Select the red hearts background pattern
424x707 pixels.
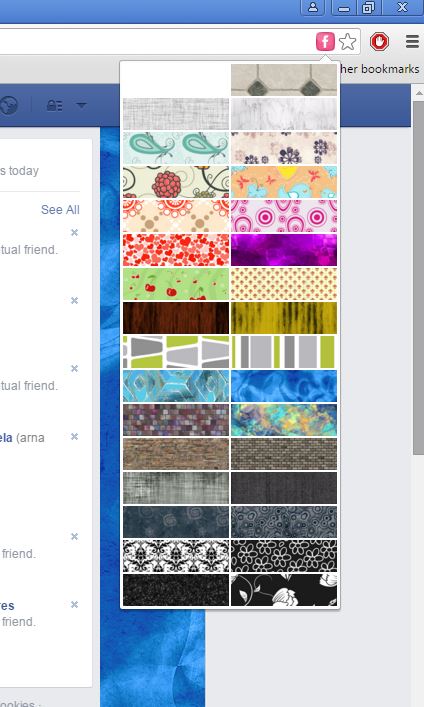176,250
